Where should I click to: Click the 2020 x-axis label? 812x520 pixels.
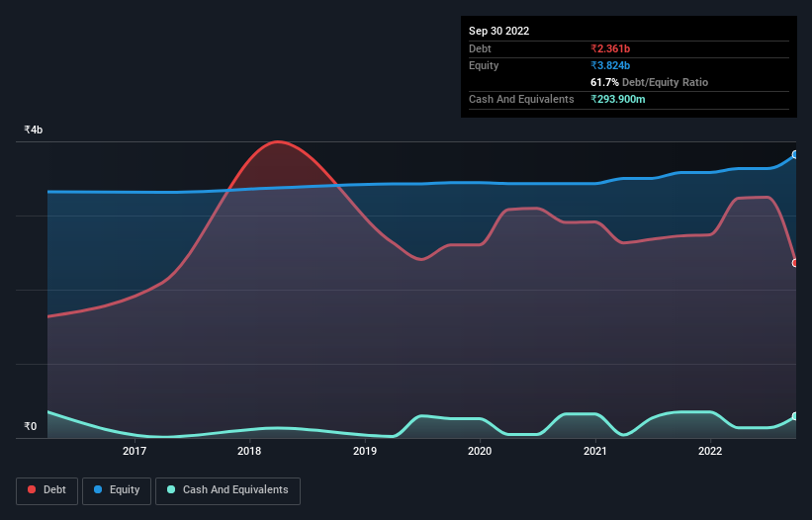(480, 451)
